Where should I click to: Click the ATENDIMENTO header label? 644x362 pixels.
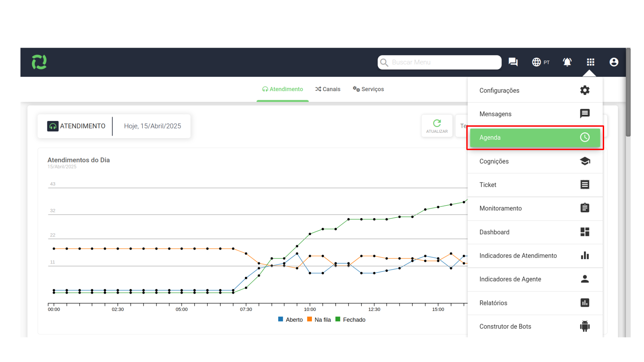click(x=83, y=126)
